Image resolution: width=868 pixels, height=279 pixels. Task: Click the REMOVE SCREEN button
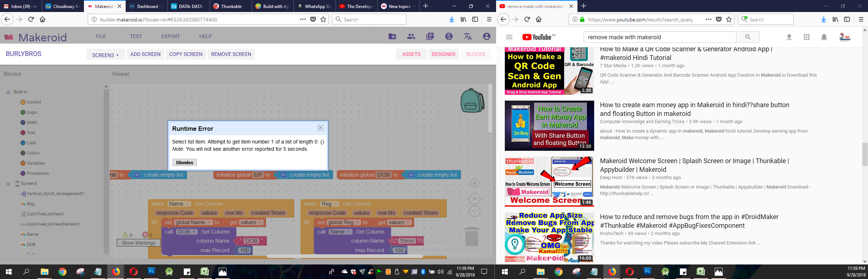coord(231,54)
